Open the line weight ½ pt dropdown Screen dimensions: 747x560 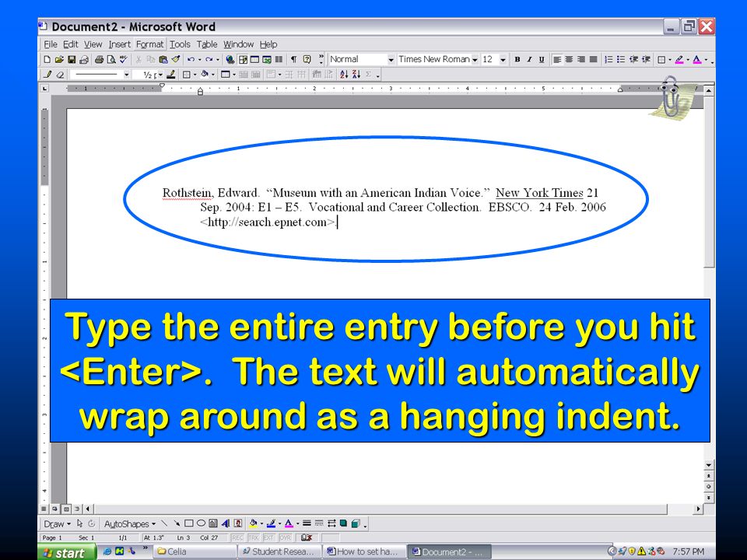click(160, 75)
